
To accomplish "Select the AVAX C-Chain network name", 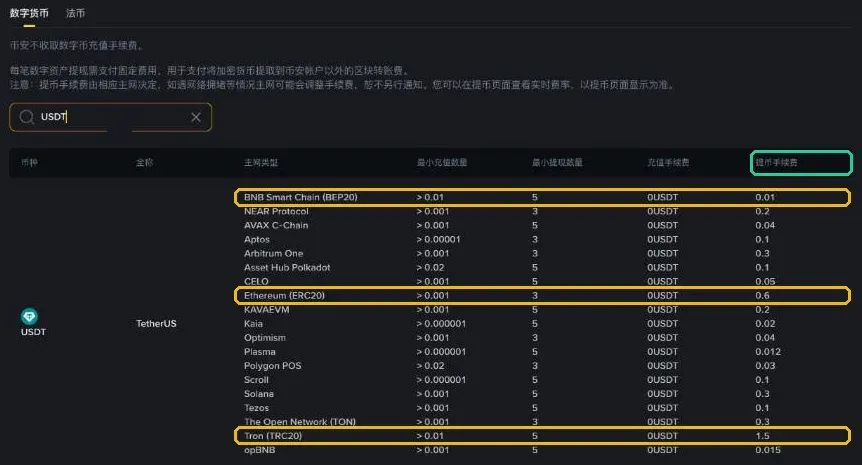I will point(276,225).
